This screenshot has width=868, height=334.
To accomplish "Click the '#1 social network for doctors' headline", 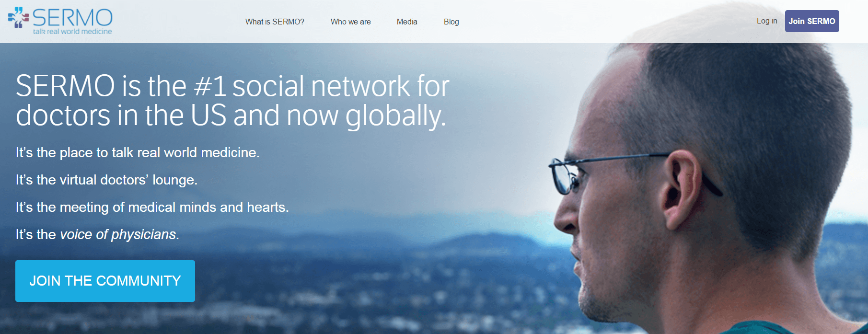I will click(x=232, y=101).
